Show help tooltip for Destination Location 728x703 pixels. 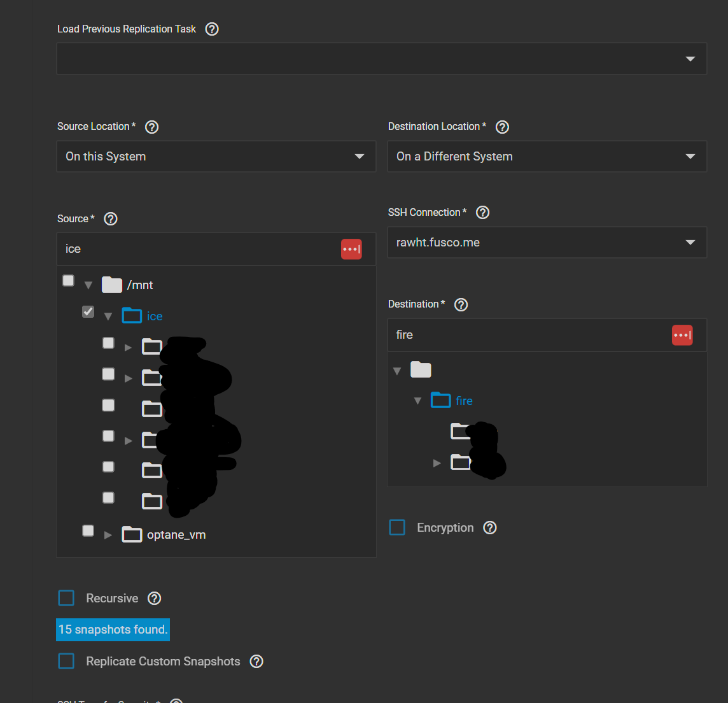tap(502, 127)
